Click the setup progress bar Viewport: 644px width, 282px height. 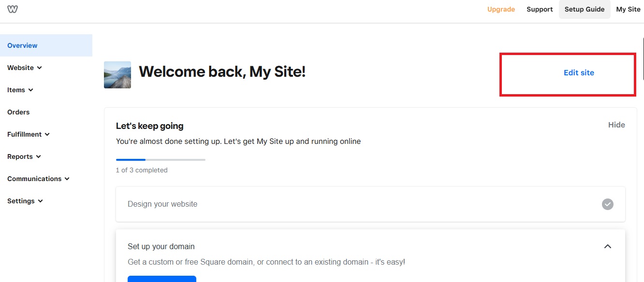[x=161, y=159]
